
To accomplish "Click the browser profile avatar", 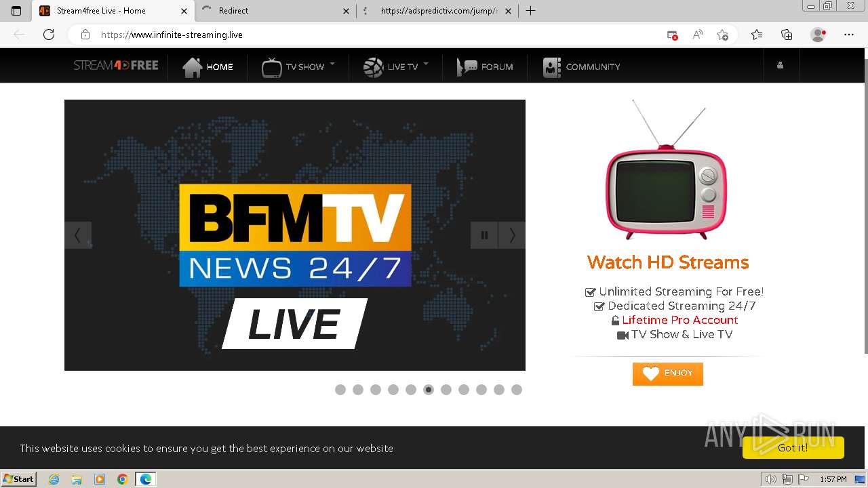I will pos(818,35).
